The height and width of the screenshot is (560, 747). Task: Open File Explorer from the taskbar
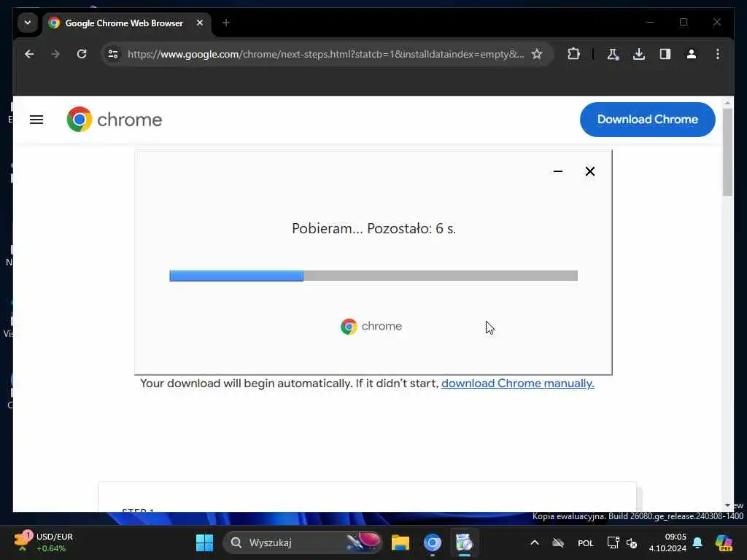tap(400, 542)
